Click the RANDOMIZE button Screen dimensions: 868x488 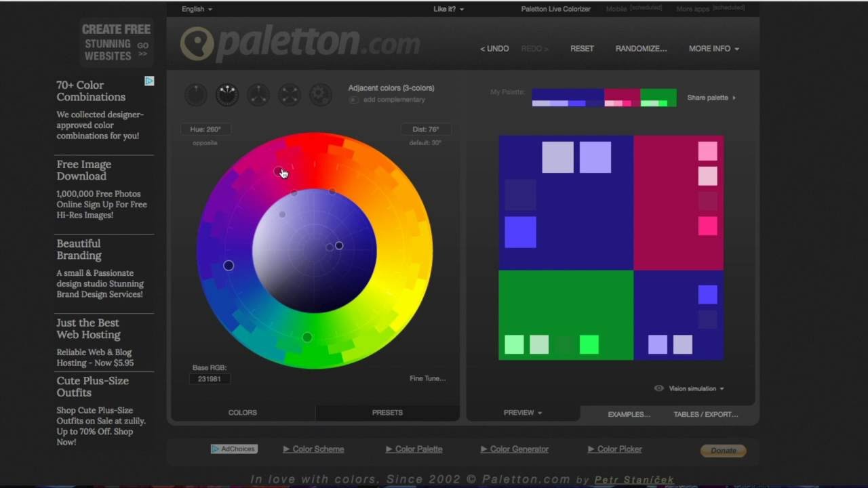coord(641,49)
